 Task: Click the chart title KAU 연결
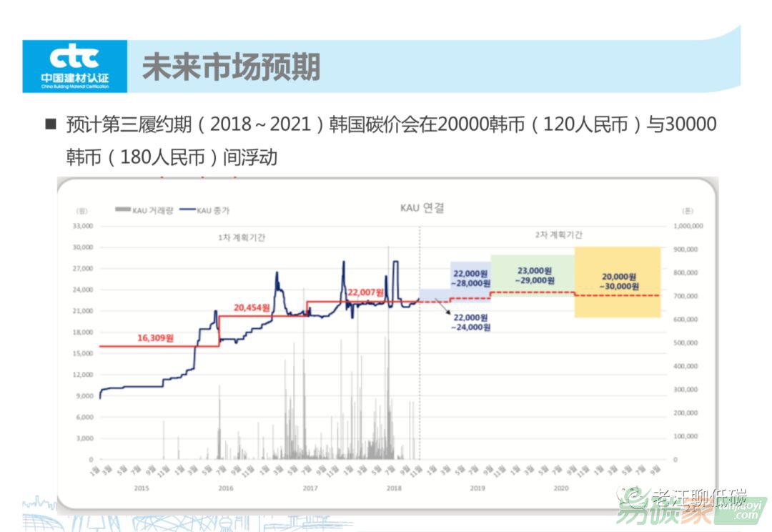tap(422, 208)
